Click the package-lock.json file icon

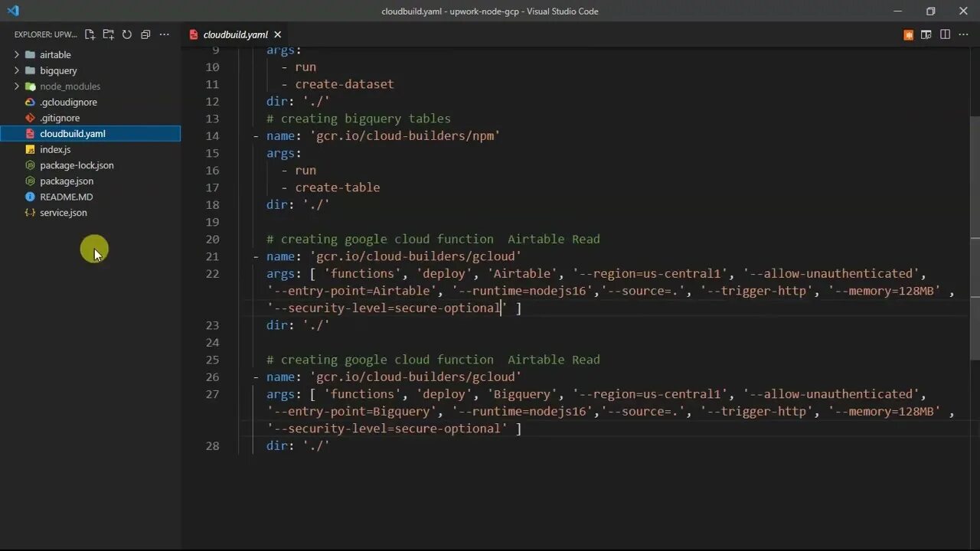coord(30,165)
